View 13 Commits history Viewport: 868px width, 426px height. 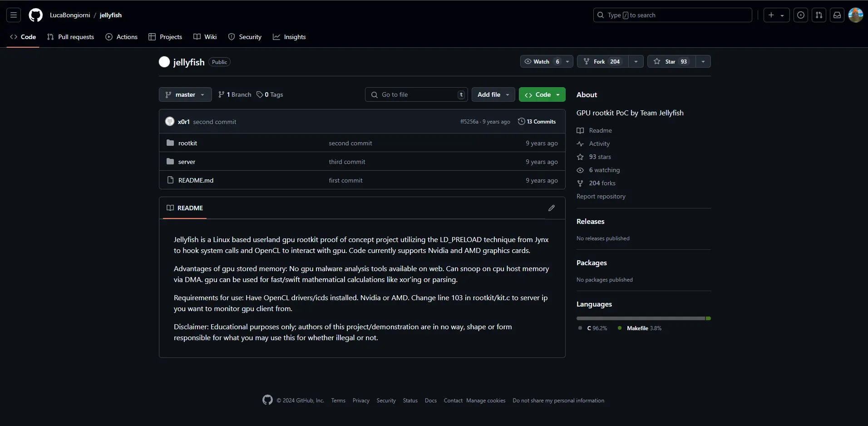tap(537, 121)
